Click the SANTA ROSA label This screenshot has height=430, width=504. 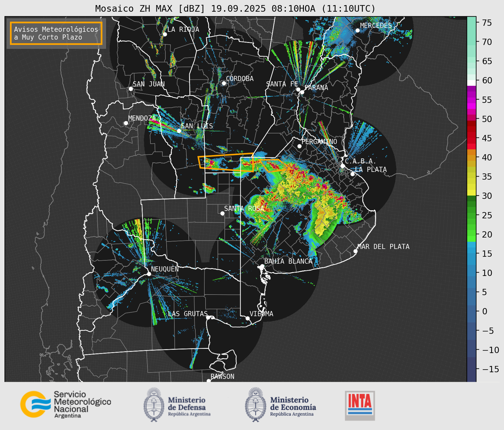(x=244, y=208)
